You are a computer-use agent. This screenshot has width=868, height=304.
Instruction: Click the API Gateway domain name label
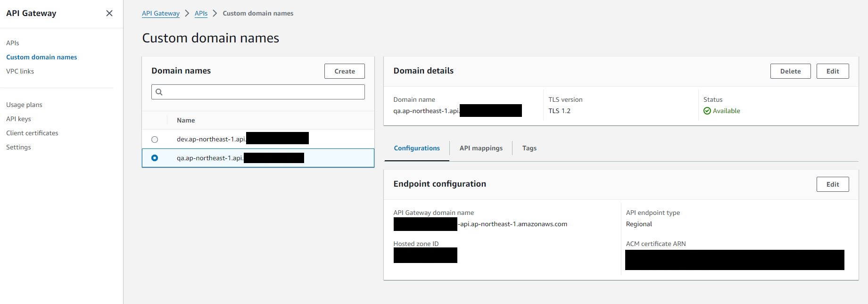434,213
